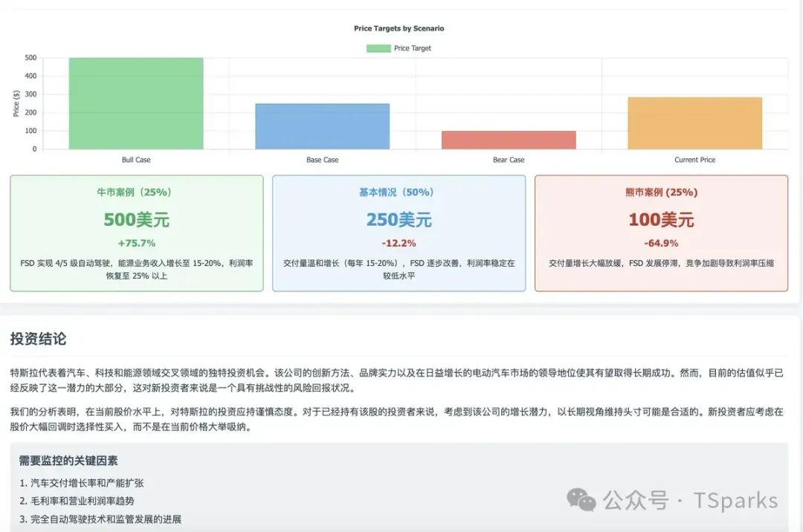
Task: Toggle the Price Target legend swatch
Action: pos(378,48)
